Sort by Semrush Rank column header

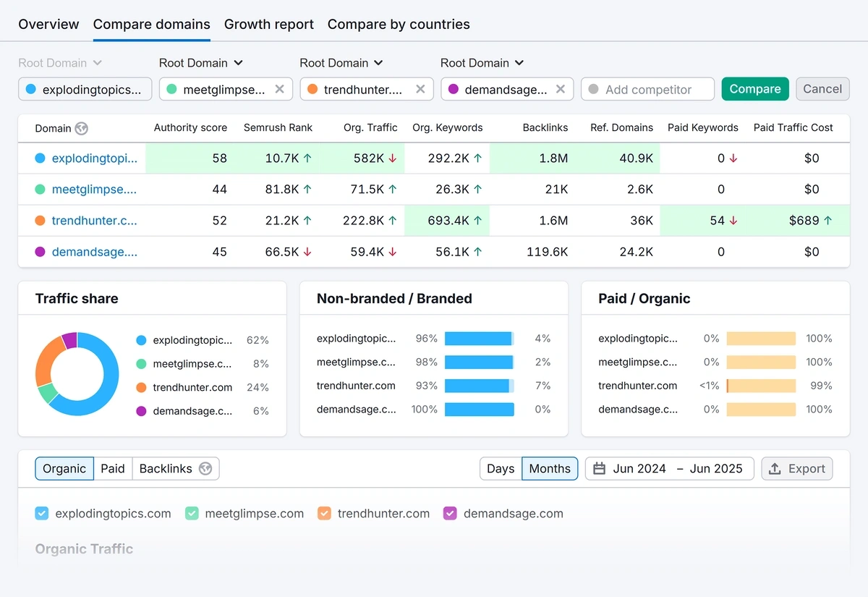(278, 127)
